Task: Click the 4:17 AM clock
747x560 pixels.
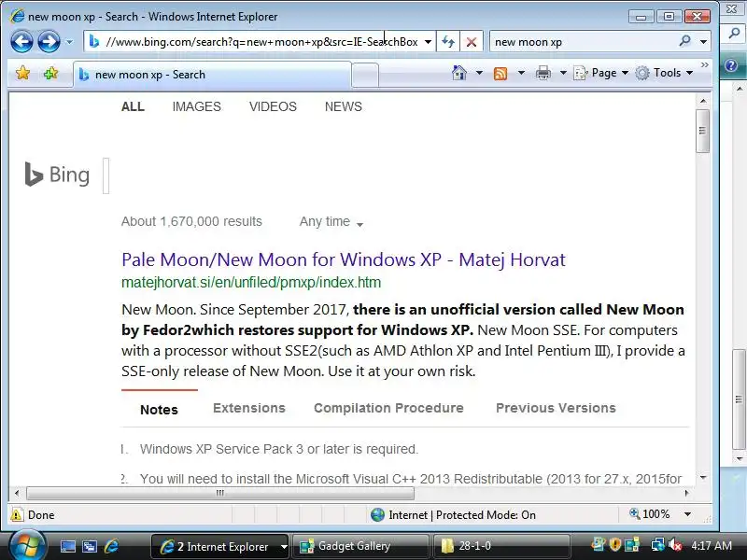Action: [712, 546]
